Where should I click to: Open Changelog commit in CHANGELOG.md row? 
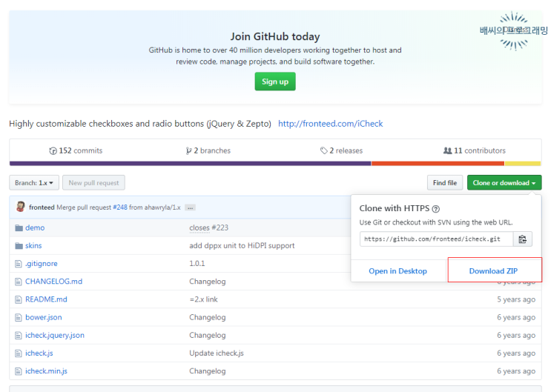[x=208, y=282]
